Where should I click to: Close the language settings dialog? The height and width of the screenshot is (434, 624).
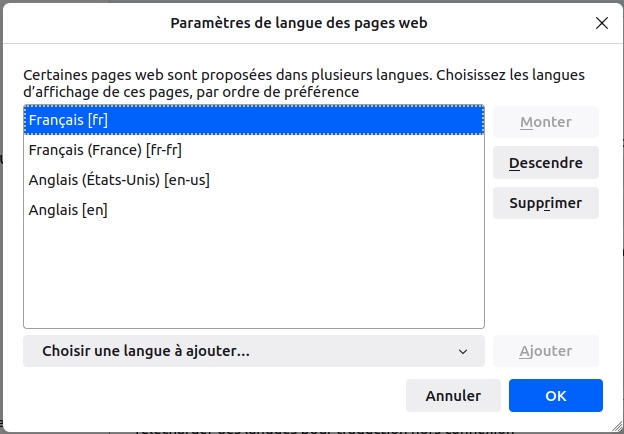pos(601,22)
